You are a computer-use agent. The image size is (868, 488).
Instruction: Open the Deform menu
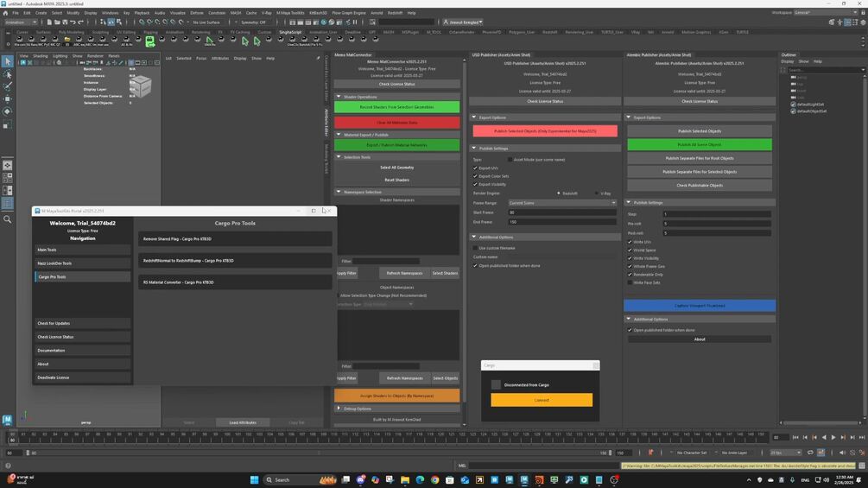coord(197,13)
